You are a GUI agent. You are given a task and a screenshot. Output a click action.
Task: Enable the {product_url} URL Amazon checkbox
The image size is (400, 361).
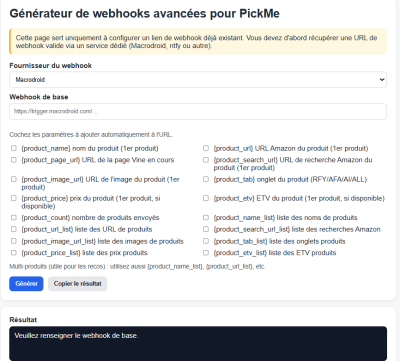pyautogui.click(x=206, y=148)
